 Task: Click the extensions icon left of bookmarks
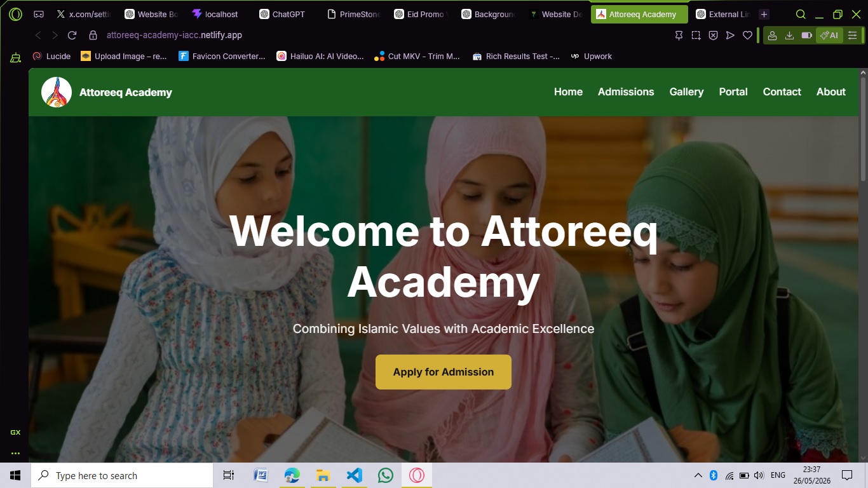15,57
